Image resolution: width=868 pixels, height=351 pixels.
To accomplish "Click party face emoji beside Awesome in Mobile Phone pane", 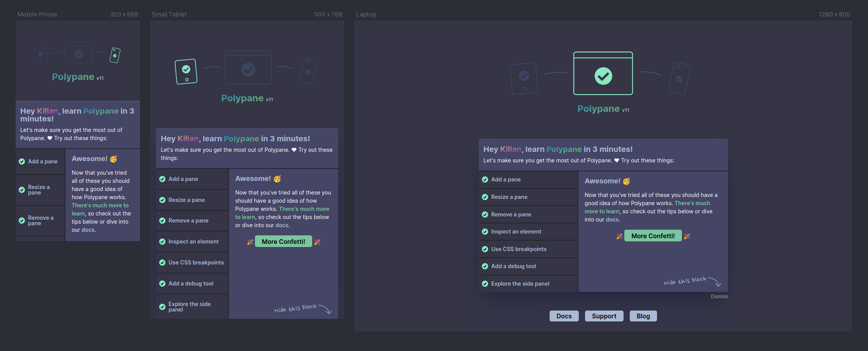I will pyautogui.click(x=113, y=159).
